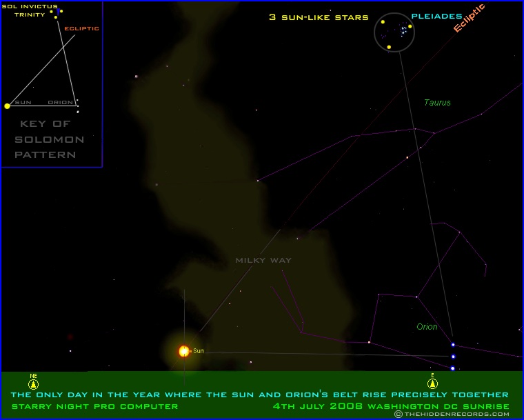Click the "PATTERN" text in inset

point(45,154)
